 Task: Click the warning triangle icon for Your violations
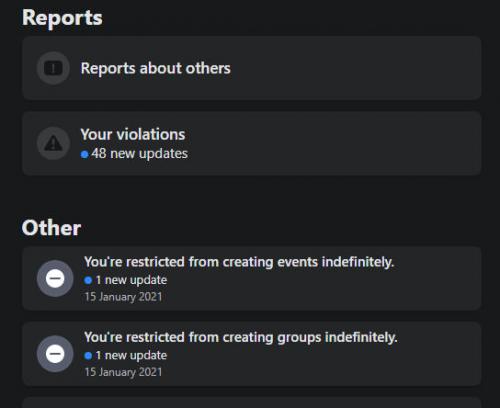click(53, 143)
